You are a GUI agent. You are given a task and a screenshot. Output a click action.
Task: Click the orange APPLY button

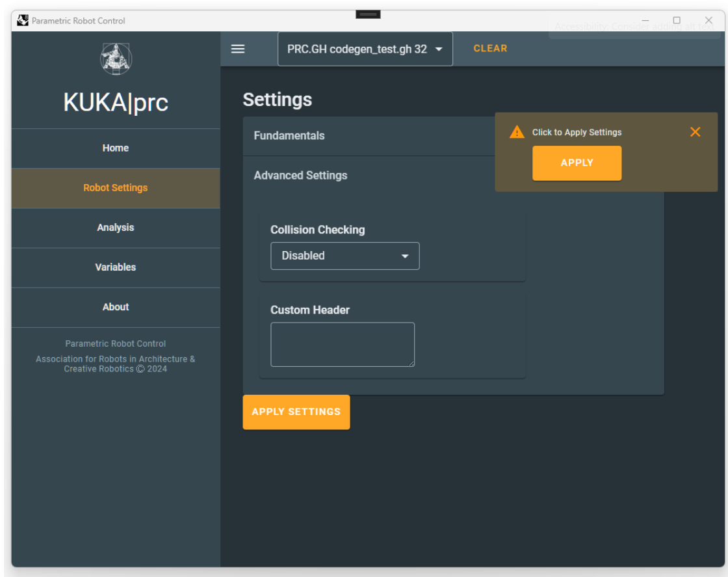(577, 163)
